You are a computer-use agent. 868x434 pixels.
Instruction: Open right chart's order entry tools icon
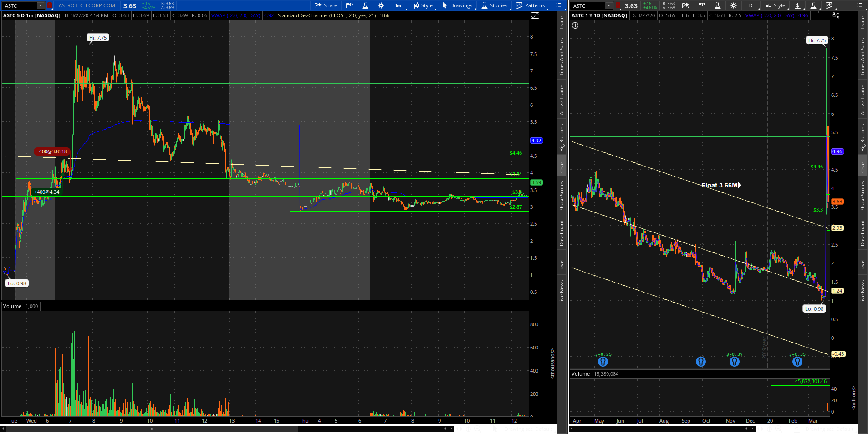point(702,5)
